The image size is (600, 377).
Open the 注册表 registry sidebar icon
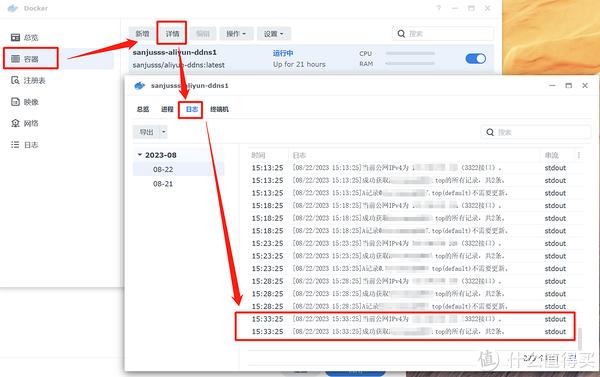coord(15,80)
